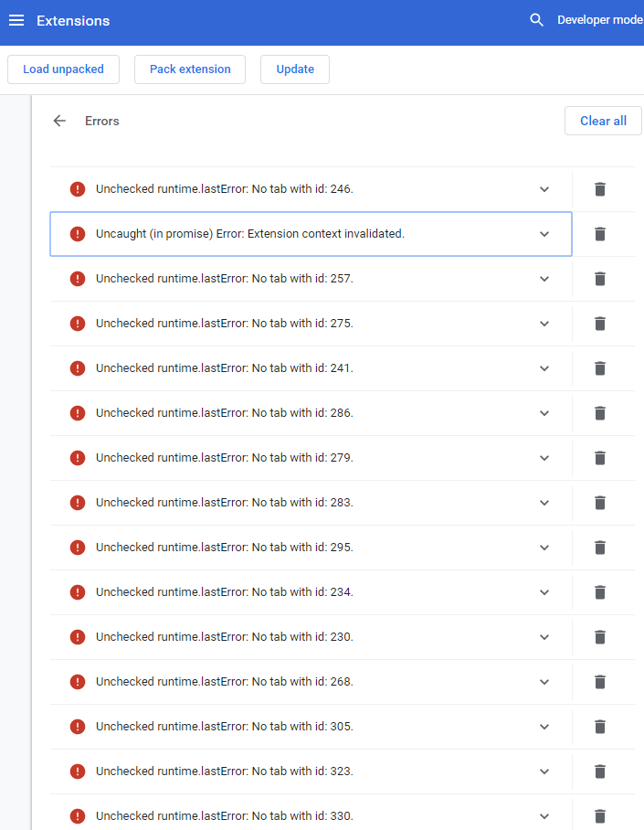
Task: Delete the error for tab id 330
Action: coord(599,816)
